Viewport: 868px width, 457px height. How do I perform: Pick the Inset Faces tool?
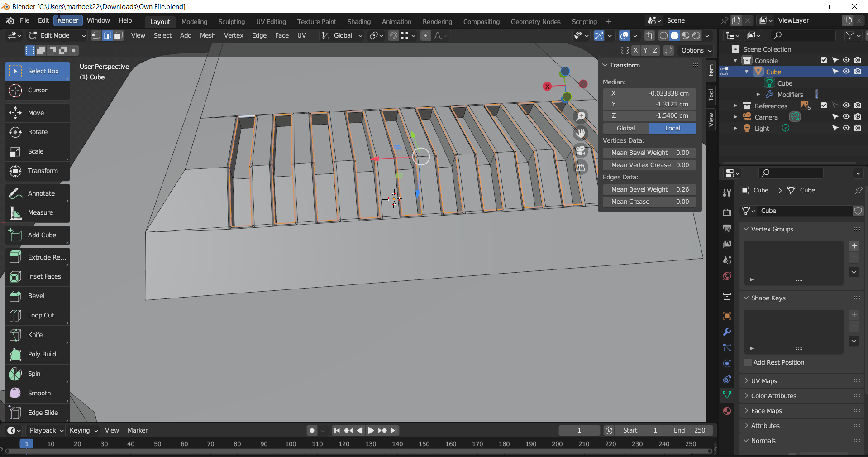38,276
